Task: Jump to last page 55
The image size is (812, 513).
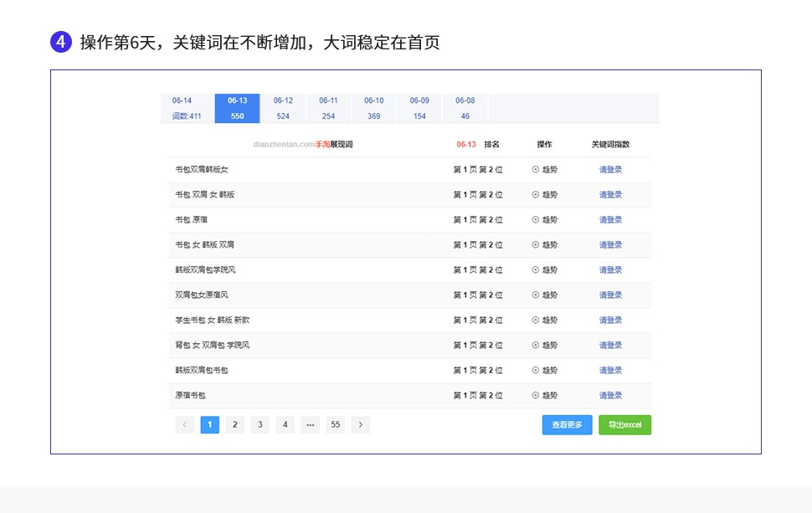Action: tap(336, 424)
